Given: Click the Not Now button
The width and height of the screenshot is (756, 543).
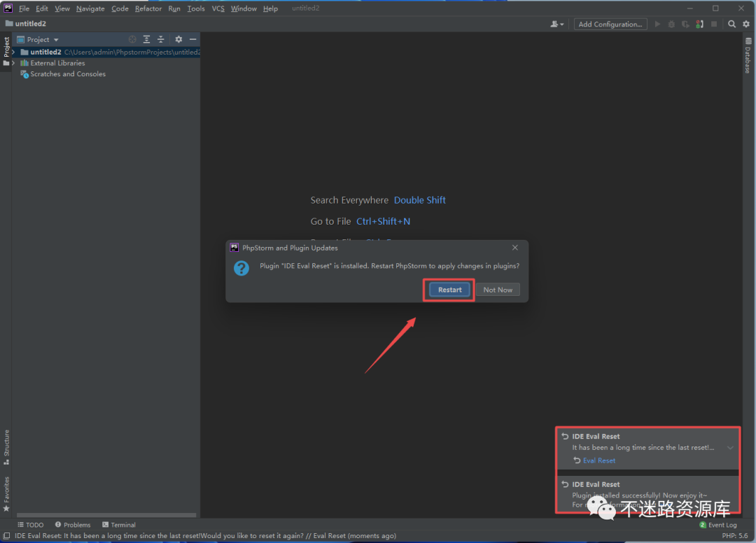Looking at the screenshot, I should tap(498, 290).
